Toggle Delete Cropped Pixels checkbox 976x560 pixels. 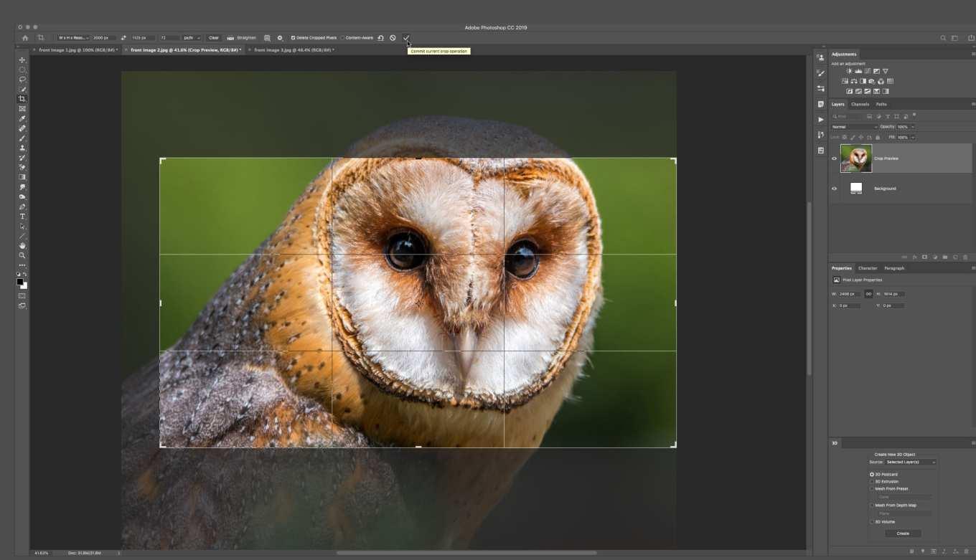click(293, 38)
